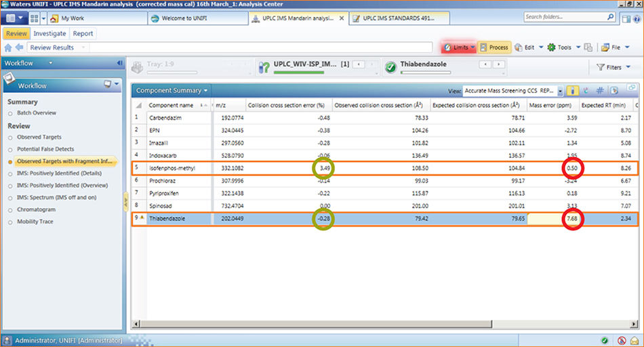
Task: Select Batch Overview workflow step
Action: tap(37, 113)
